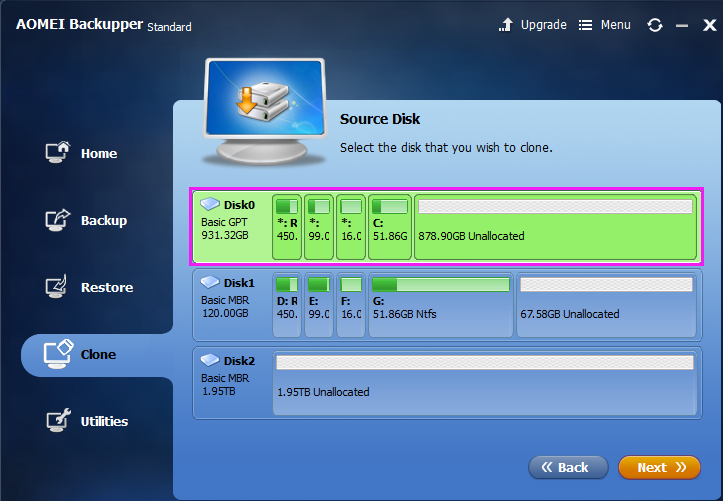The height and width of the screenshot is (501, 723).
Task: Click the Home monitor icon
Action: point(58,152)
